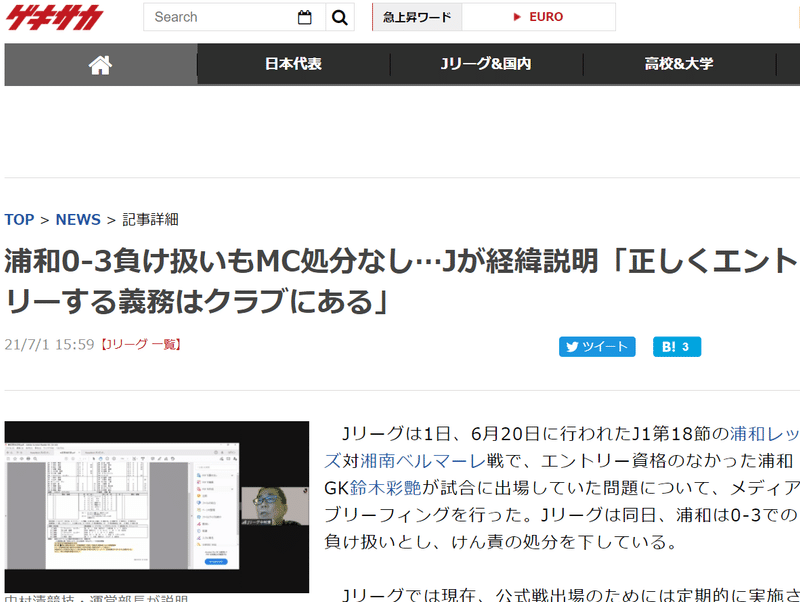This screenshot has height=602, width=800.
Task: Share via the ツイート button
Action: [x=597, y=347]
